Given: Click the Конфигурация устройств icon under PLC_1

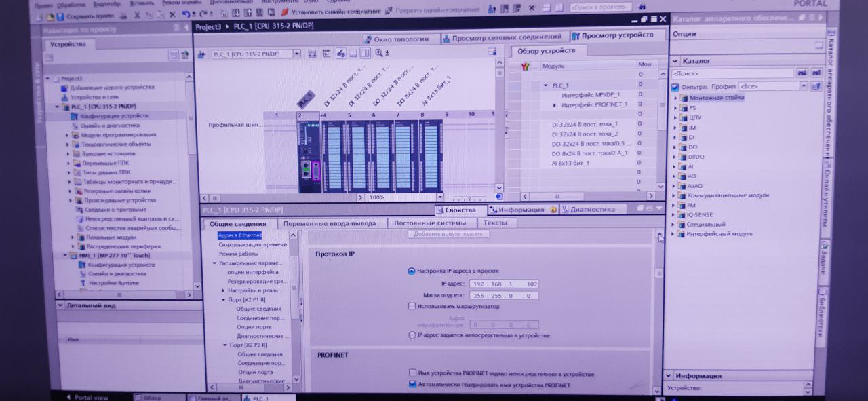Looking at the screenshot, I should pos(75,116).
